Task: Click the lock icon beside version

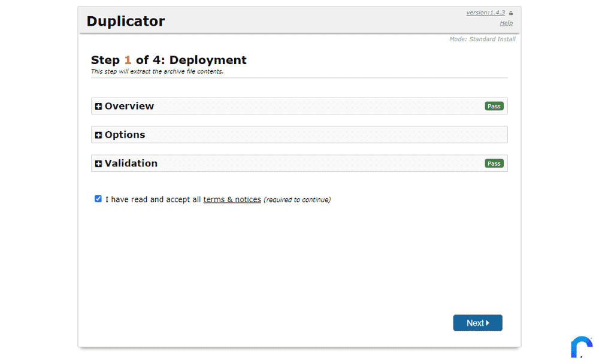Action: tap(511, 13)
